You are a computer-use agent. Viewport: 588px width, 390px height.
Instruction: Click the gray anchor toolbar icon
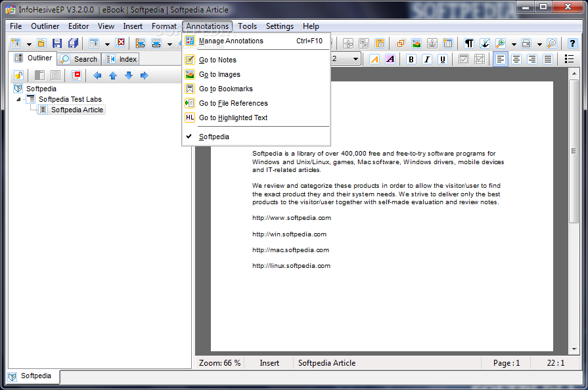pos(432,43)
